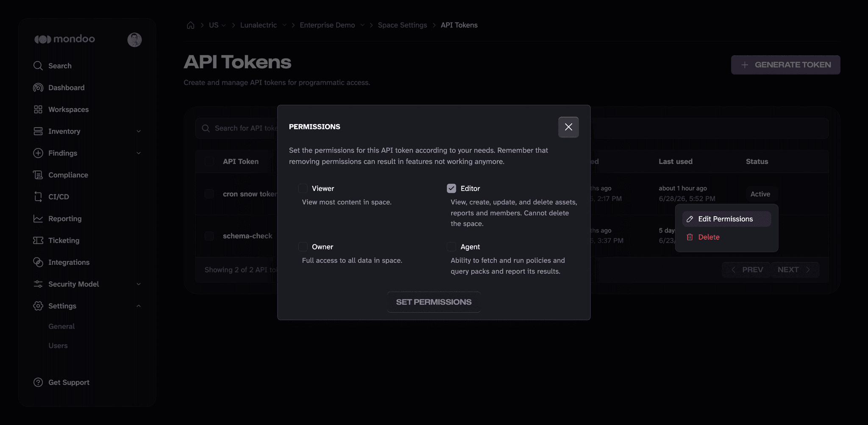Click the API Token column header

[241, 162]
